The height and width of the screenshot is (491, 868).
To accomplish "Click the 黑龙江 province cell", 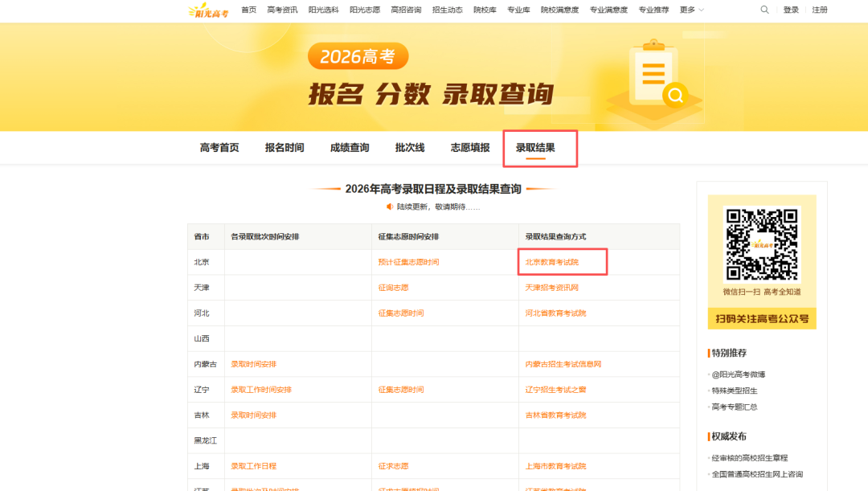I will (x=206, y=440).
